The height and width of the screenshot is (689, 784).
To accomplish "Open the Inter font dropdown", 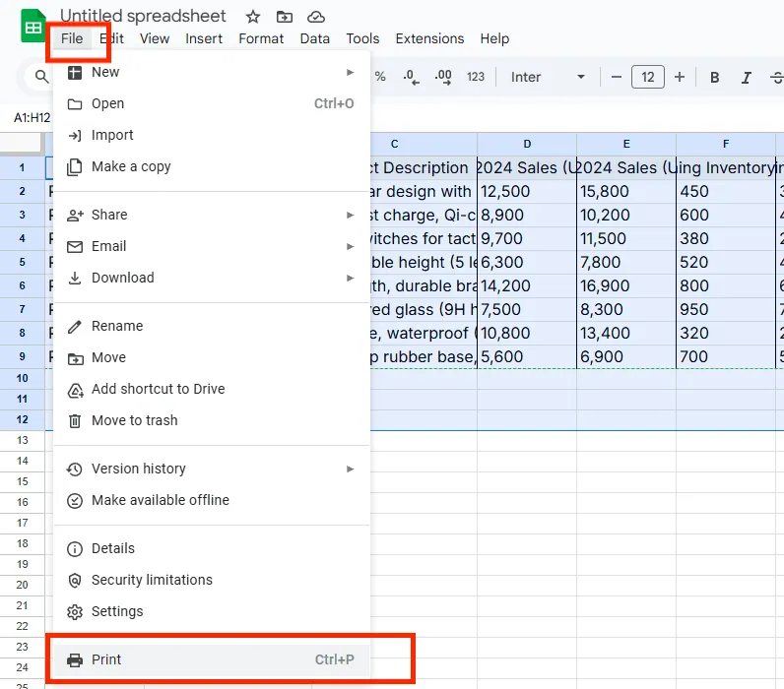I will click(548, 77).
